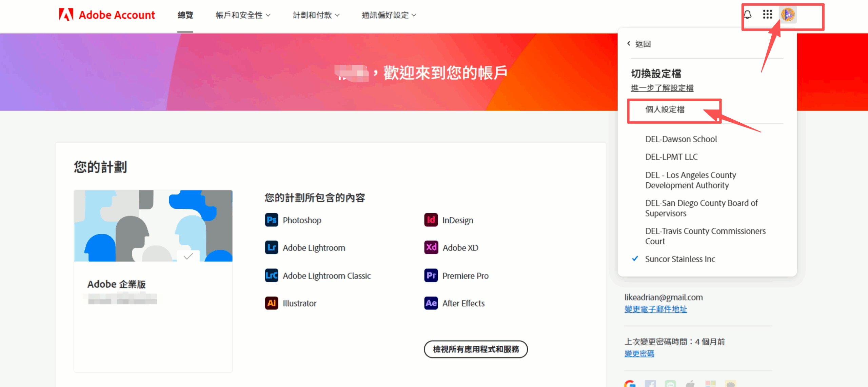868x387 pixels.
Task: Open the 總覽 overview tab
Action: tap(185, 15)
